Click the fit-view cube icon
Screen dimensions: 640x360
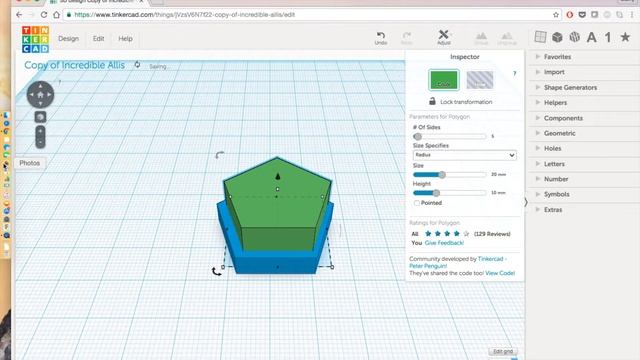point(40,117)
